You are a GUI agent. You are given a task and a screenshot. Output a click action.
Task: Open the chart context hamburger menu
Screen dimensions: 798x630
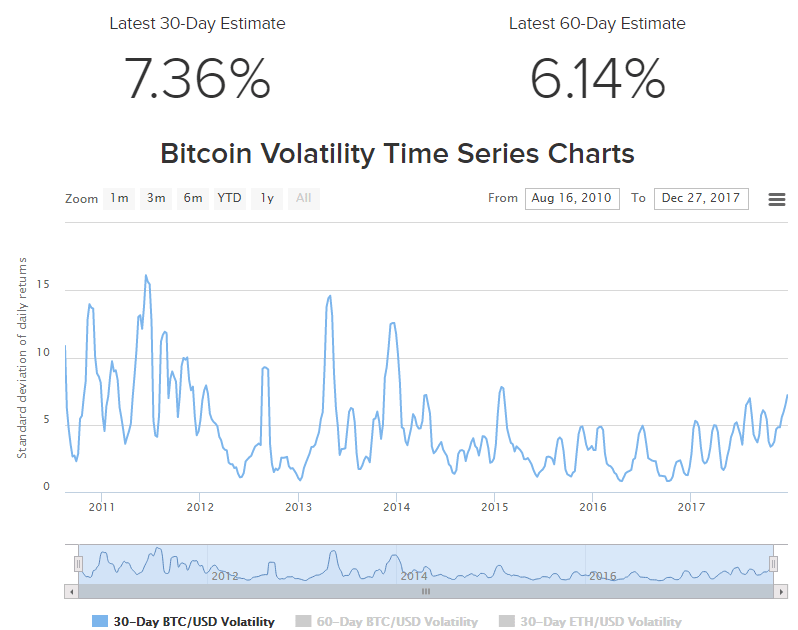pyautogui.click(x=776, y=199)
